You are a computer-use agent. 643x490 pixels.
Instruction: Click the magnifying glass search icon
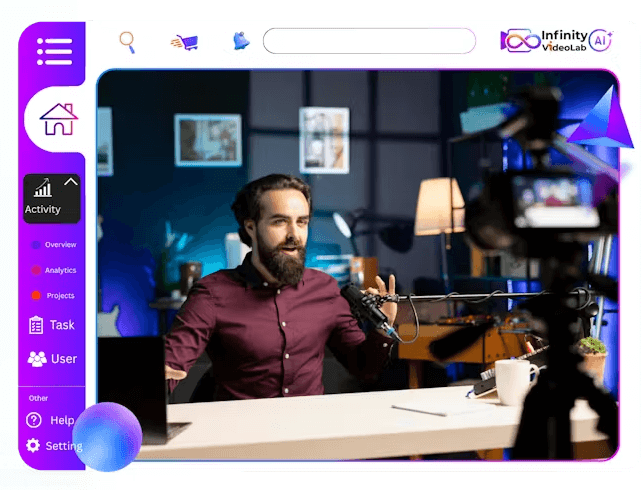click(127, 42)
